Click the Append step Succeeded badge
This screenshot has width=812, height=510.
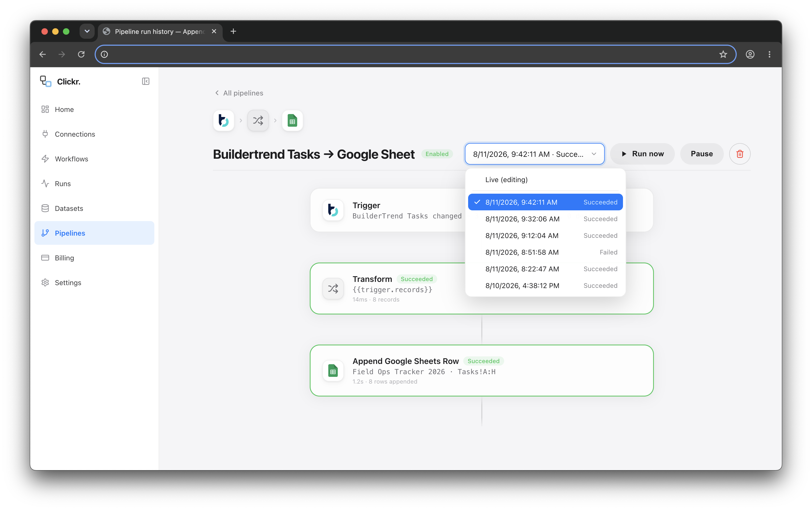pos(483,361)
